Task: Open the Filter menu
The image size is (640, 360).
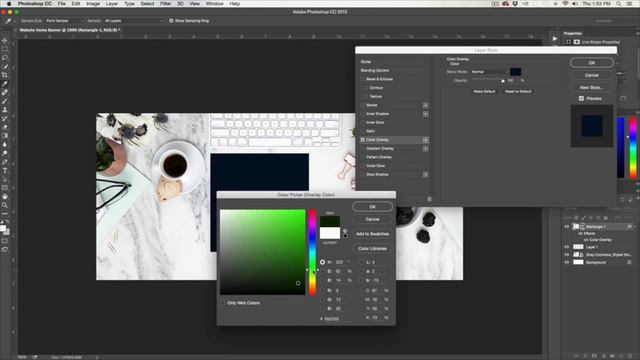Action: click(165, 4)
